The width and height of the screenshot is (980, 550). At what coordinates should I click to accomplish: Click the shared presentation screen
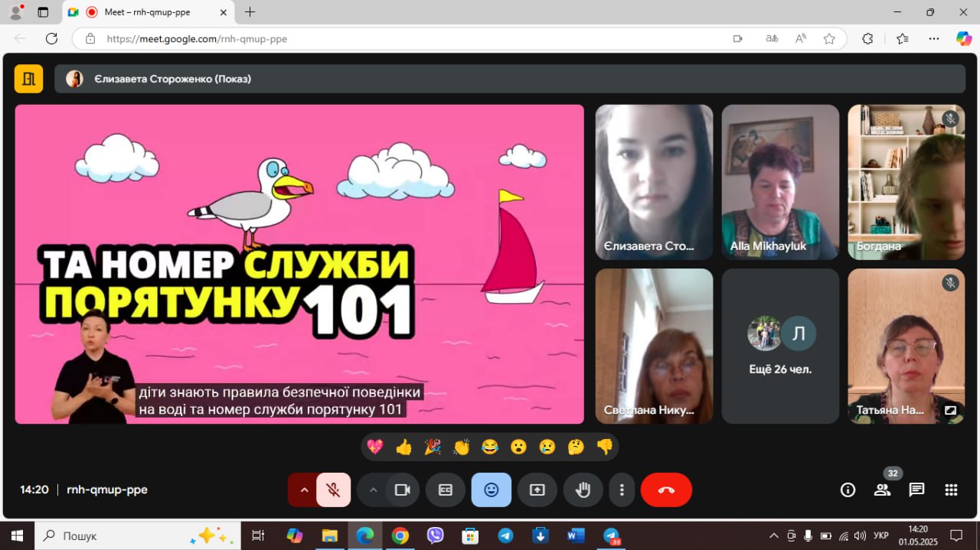coord(299,264)
